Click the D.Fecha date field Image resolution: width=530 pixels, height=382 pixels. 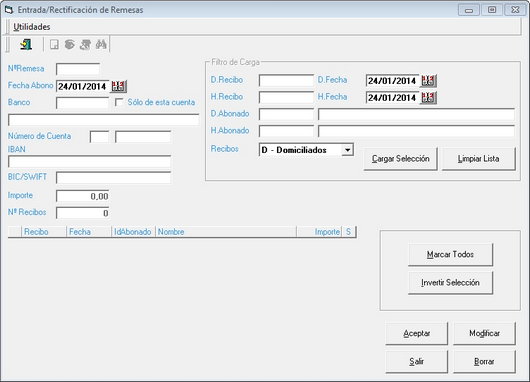[392, 80]
